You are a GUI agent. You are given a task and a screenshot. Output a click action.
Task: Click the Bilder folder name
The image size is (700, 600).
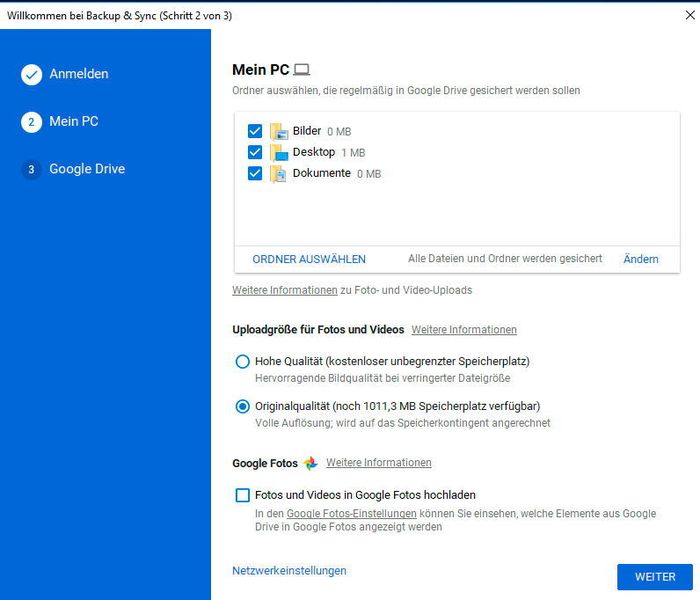(x=307, y=131)
